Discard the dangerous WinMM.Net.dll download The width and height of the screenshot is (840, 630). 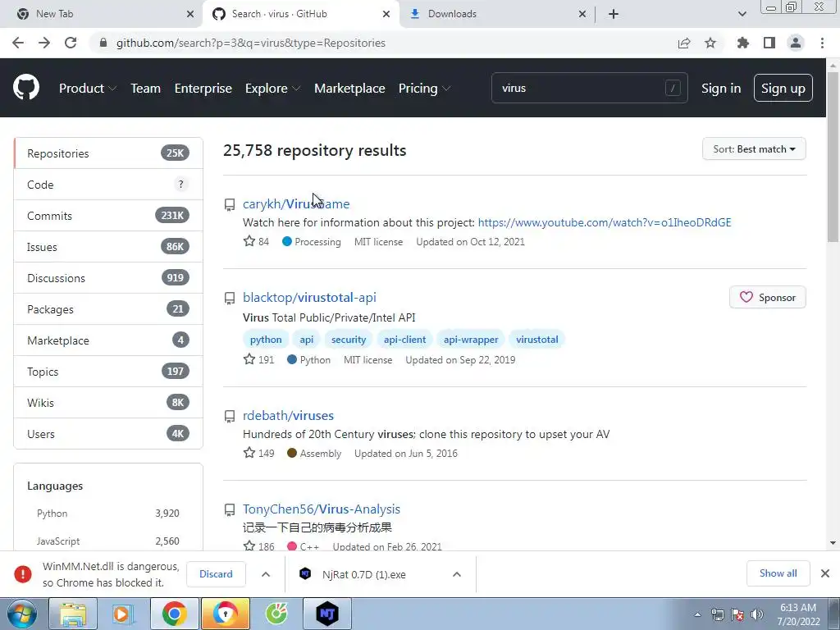click(216, 574)
